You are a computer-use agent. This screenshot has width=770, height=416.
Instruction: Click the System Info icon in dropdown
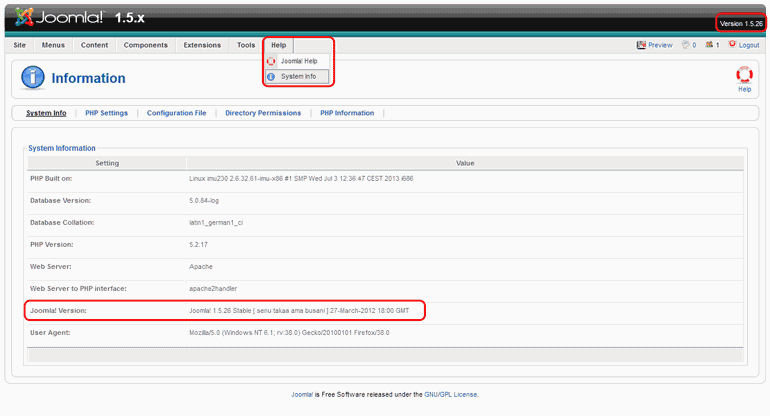(x=271, y=77)
